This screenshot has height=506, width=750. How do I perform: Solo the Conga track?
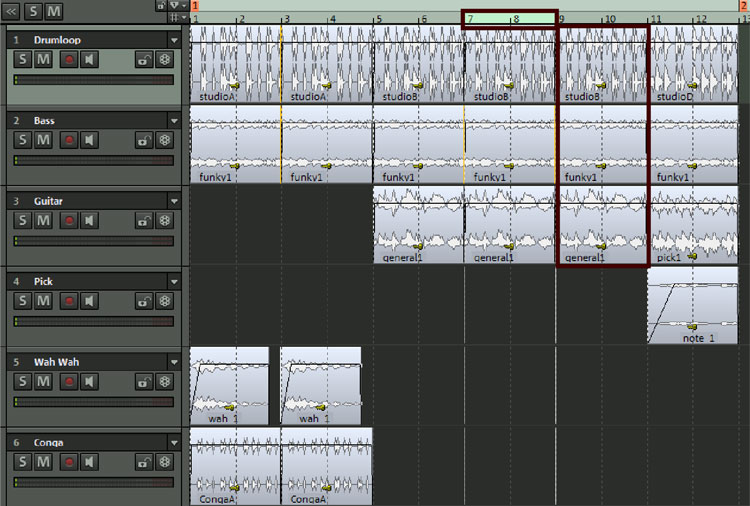(x=22, y=462)
